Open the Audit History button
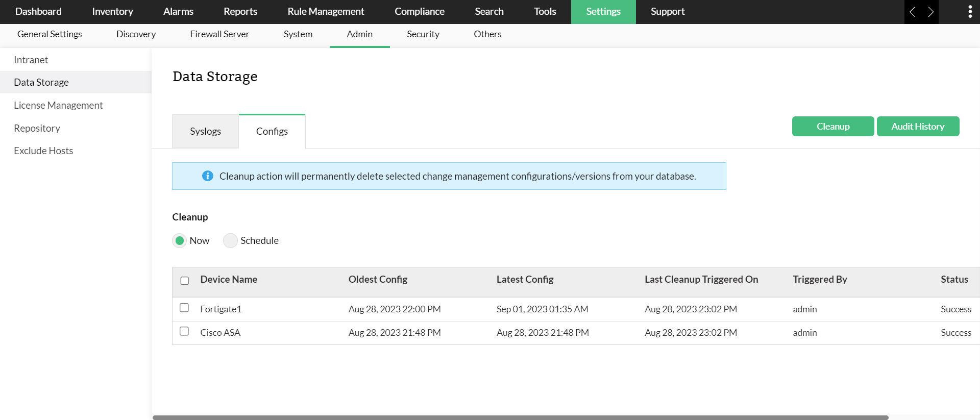Screen dimensions: 980x420 [x=917, y=127]
